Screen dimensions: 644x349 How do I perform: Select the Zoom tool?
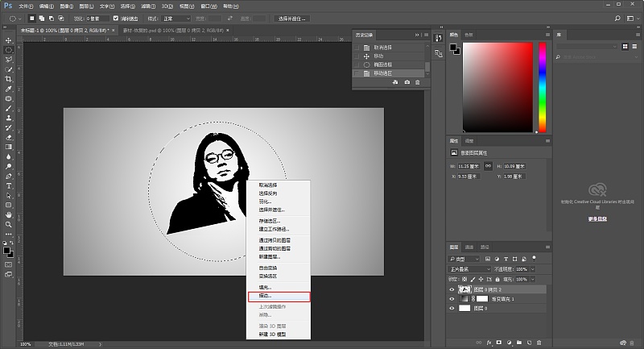coord(8,224)
